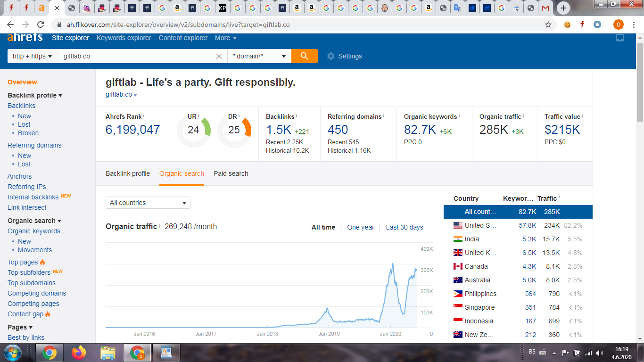Screen dimensions: 644x362
Task: Show the One year traffic range
Action: click(x=361, y=227)
